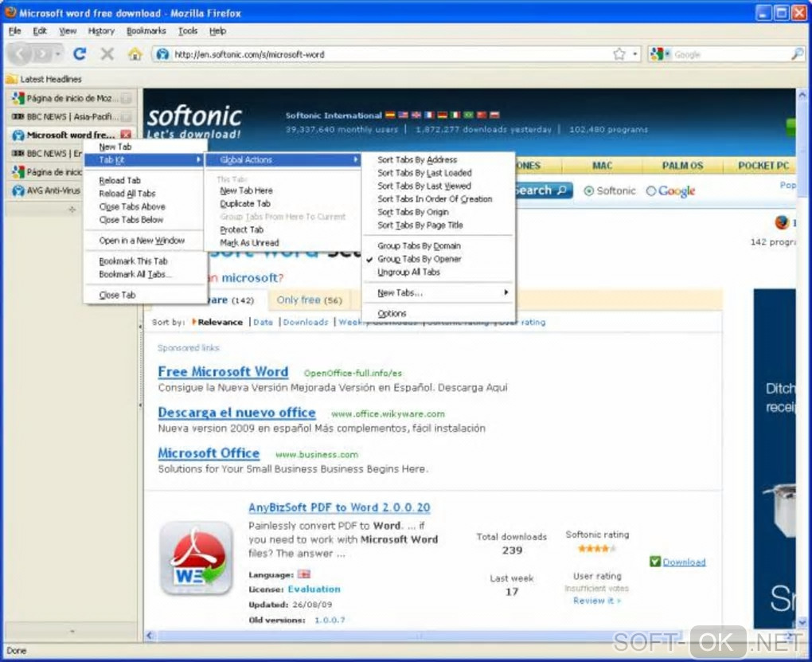
Task: Choose Bookmark This Tab
Action: (145, 261)
